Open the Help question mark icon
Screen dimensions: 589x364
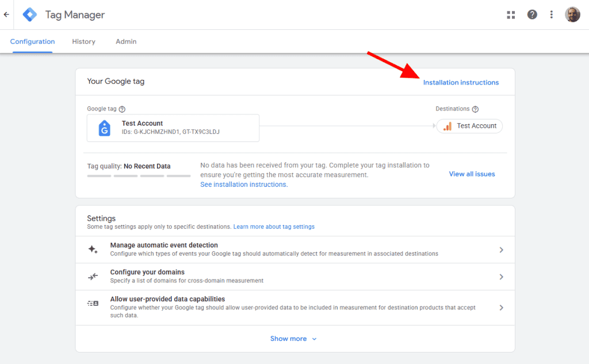tap(532, 15)
